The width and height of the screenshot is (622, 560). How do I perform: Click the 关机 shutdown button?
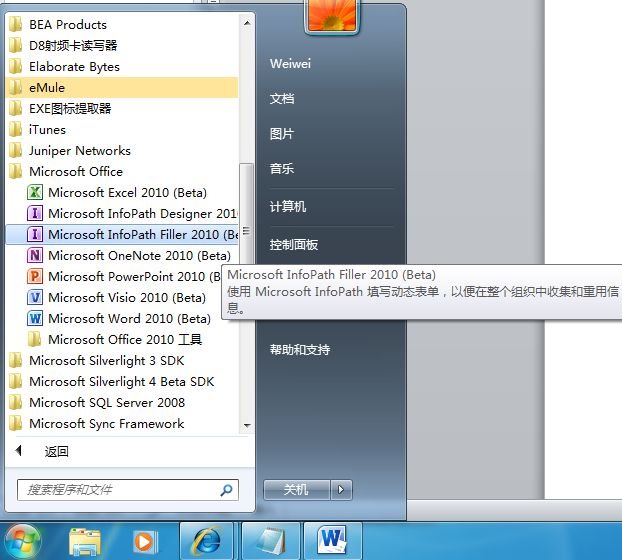(297, 490)
